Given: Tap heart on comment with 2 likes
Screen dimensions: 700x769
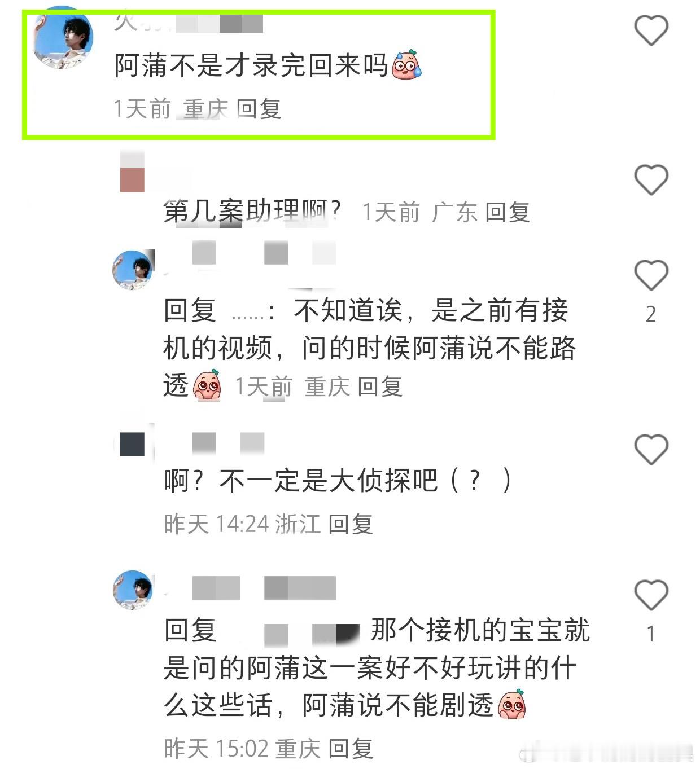Looking at the screenshot, I should (x=651, y=275).
